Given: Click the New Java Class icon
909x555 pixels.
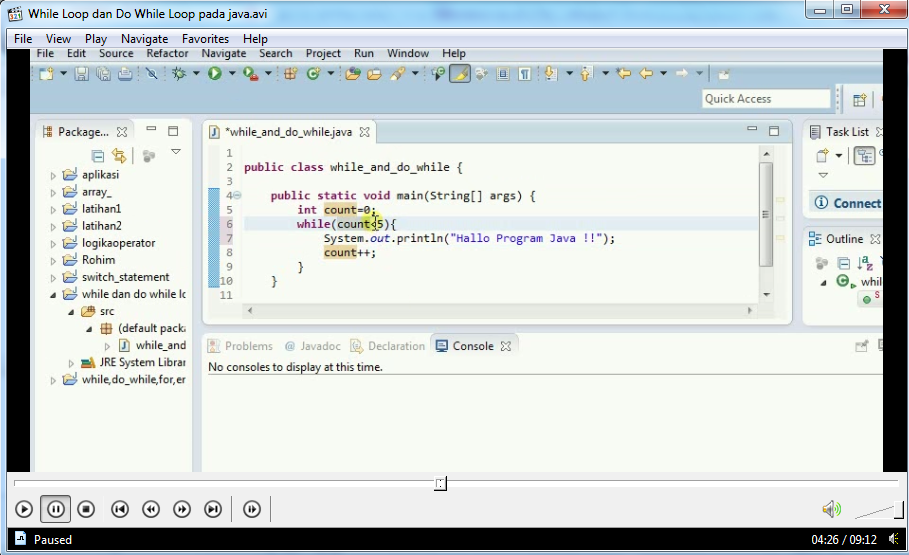Looking at the screenshot, I should (x=313, y=74).
